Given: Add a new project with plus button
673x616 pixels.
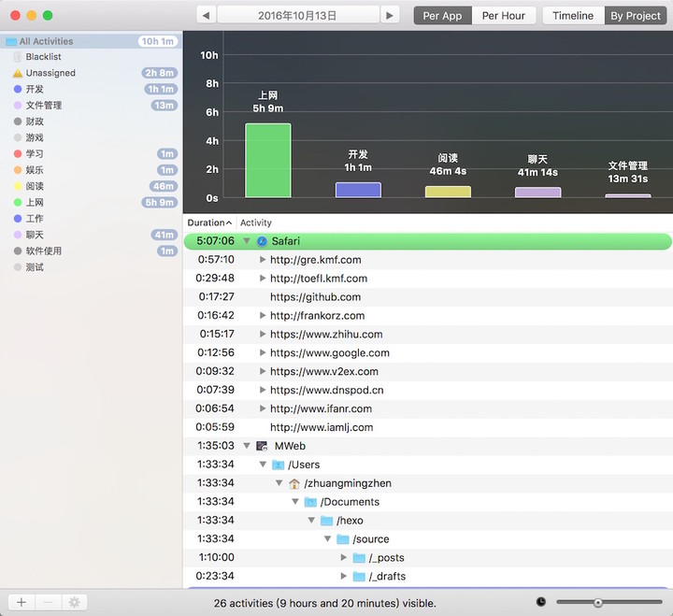Looking at the screenshot, I should (x=21, y=603).
